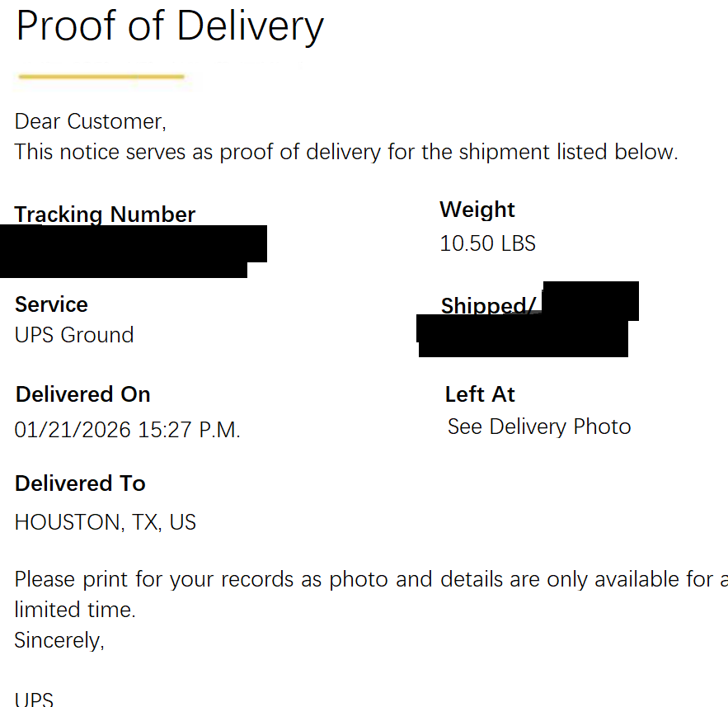Click the Delivered On label

click(x=82, y=394)
